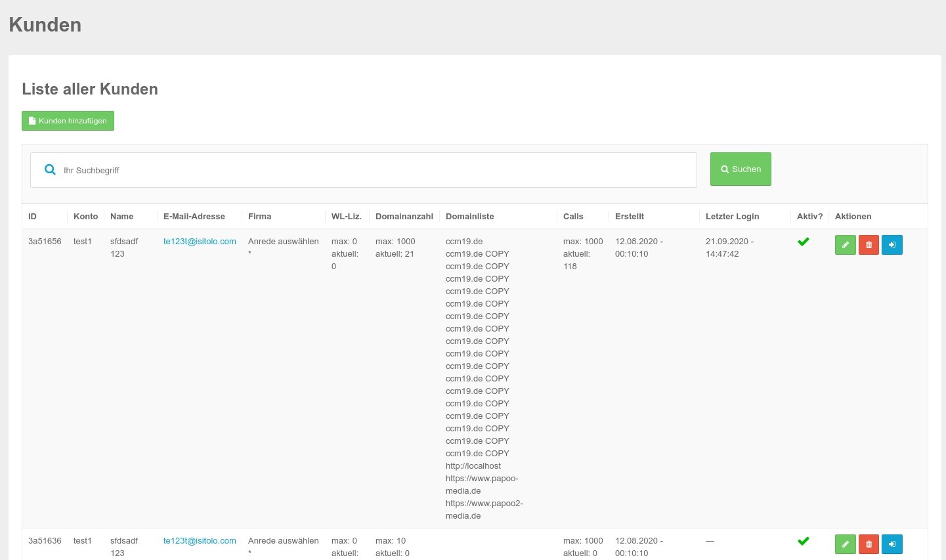Click the Letzter Login column header
Screen dimensions: 946x560
732,217
